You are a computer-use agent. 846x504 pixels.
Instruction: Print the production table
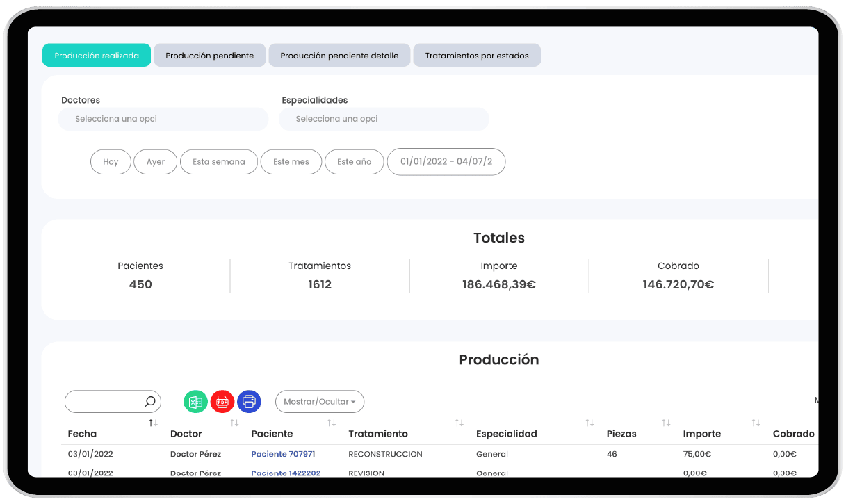click(x=249, y=402)
